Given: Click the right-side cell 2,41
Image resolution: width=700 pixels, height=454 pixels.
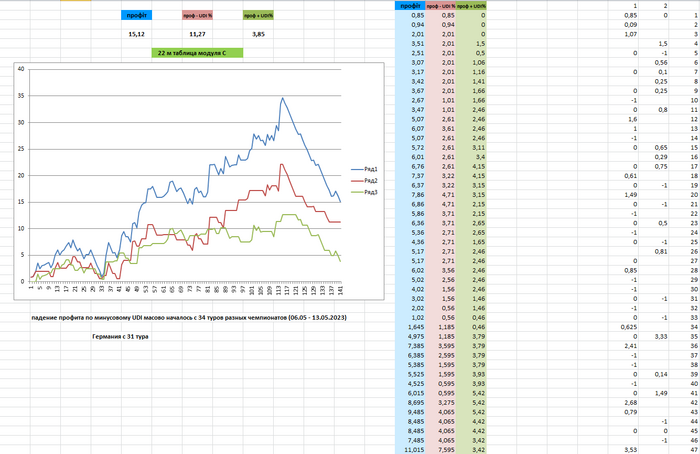Looking at the screenshot, I should [x=623, y=346].
